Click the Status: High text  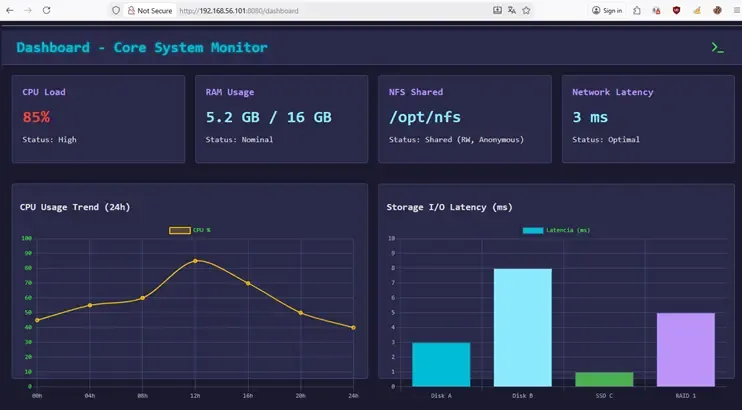click(49, 139)
